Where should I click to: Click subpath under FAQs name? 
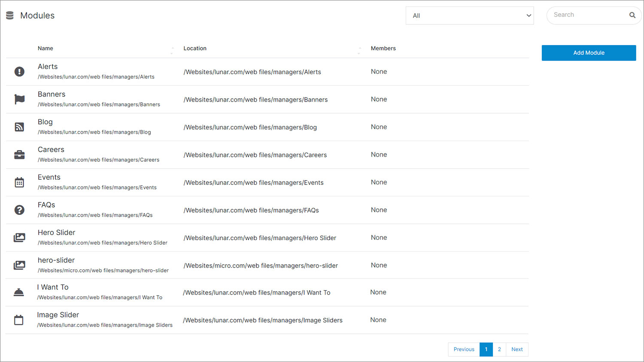[95, 215]
